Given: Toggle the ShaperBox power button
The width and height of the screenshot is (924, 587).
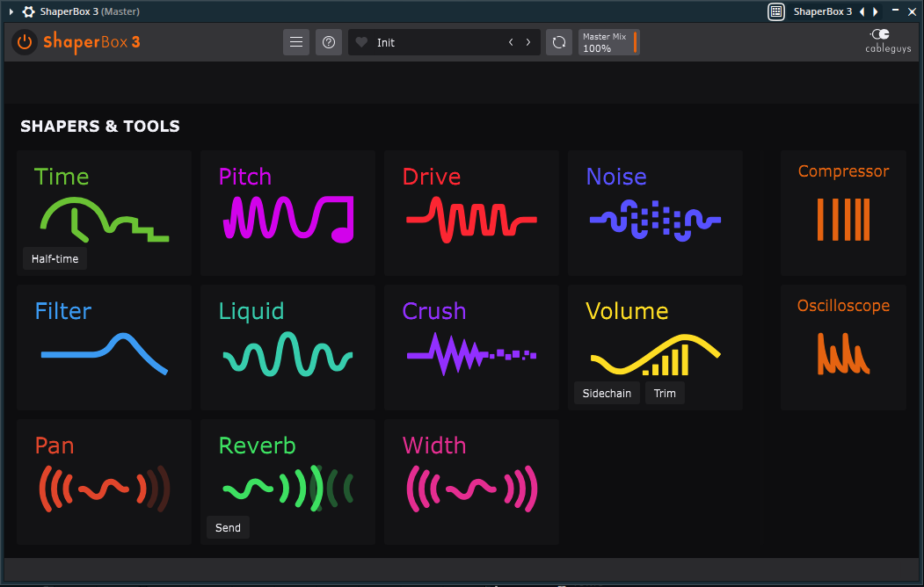Looking at the screenshot, I should click(x=25, y=42).
